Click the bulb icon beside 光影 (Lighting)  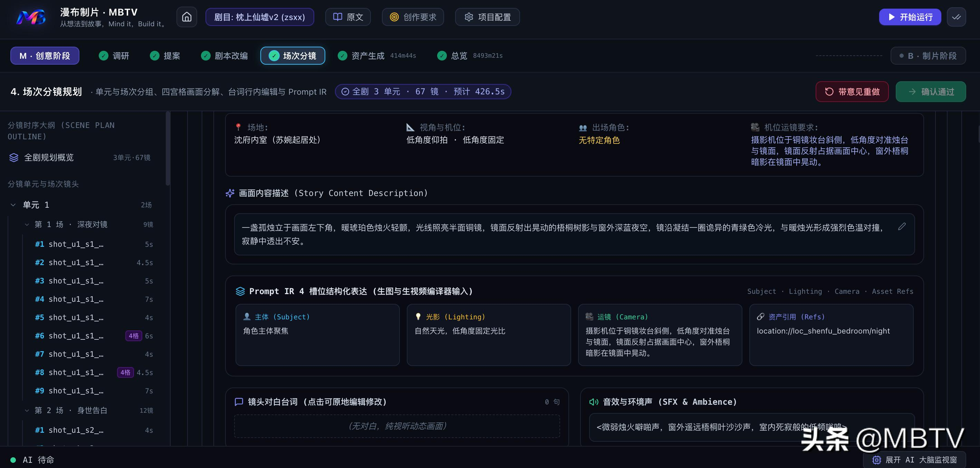(x=418, y=317)
